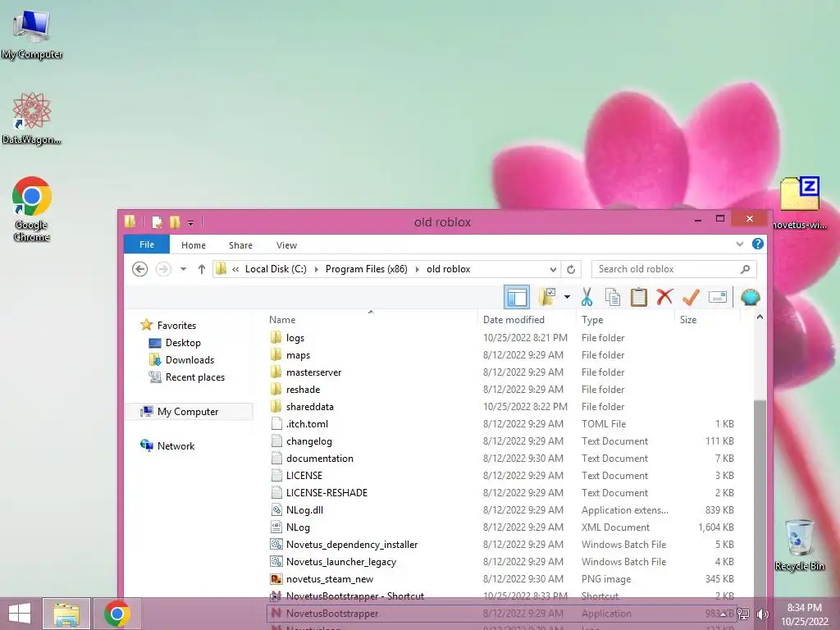Open the Windows Start button
The image size is (840, 630).
pos(20,614)
